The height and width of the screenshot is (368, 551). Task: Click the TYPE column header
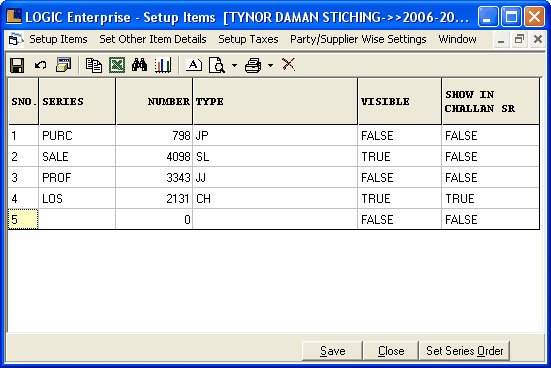tap(275, 101)
